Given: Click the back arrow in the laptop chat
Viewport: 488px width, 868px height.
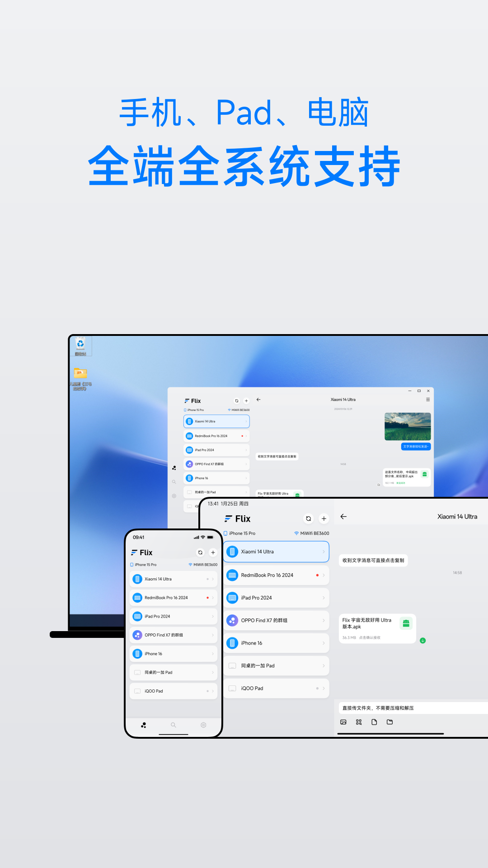Looking at the screenshot, I should 258,400.
